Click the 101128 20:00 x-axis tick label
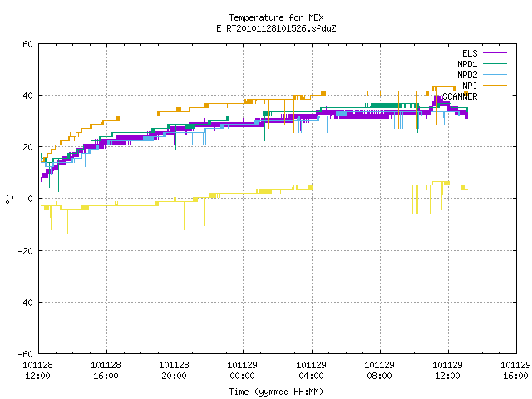Viewport: 532px width, 399px height. point(174,371)
